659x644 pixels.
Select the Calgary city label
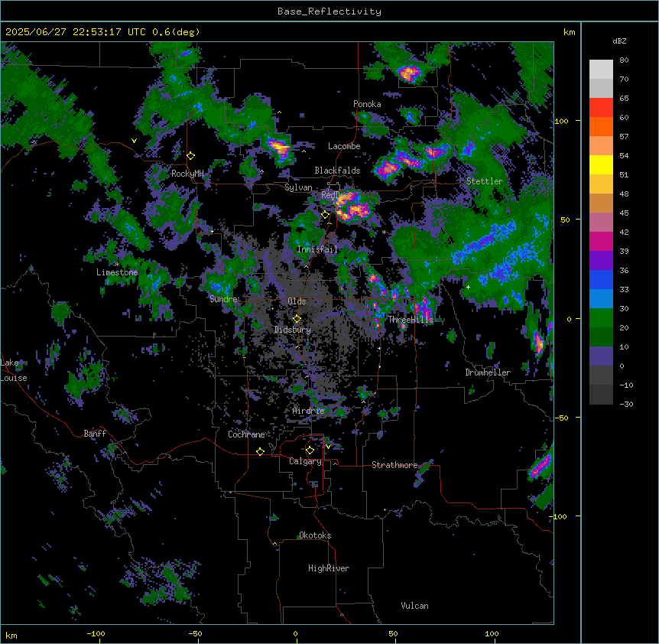coord(306,461)
